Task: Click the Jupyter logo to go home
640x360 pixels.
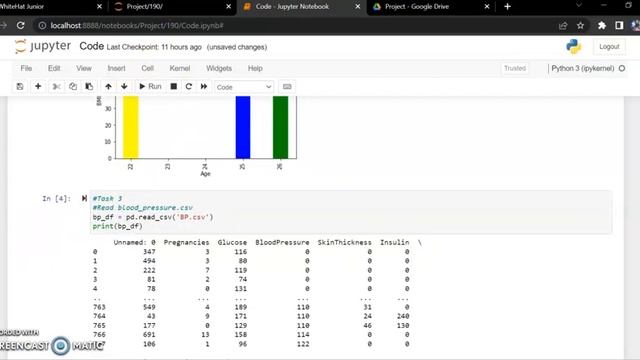Action: tap(43, 46)
